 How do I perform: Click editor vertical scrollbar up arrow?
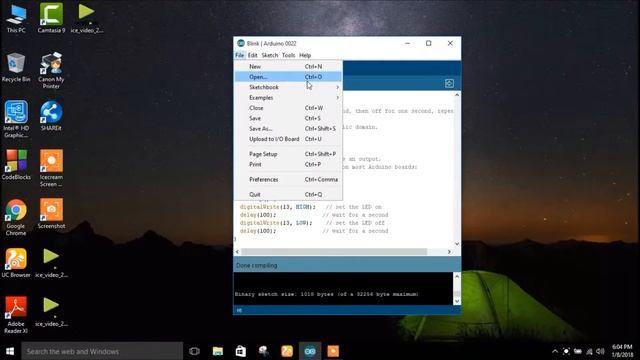tap(457, 95)
